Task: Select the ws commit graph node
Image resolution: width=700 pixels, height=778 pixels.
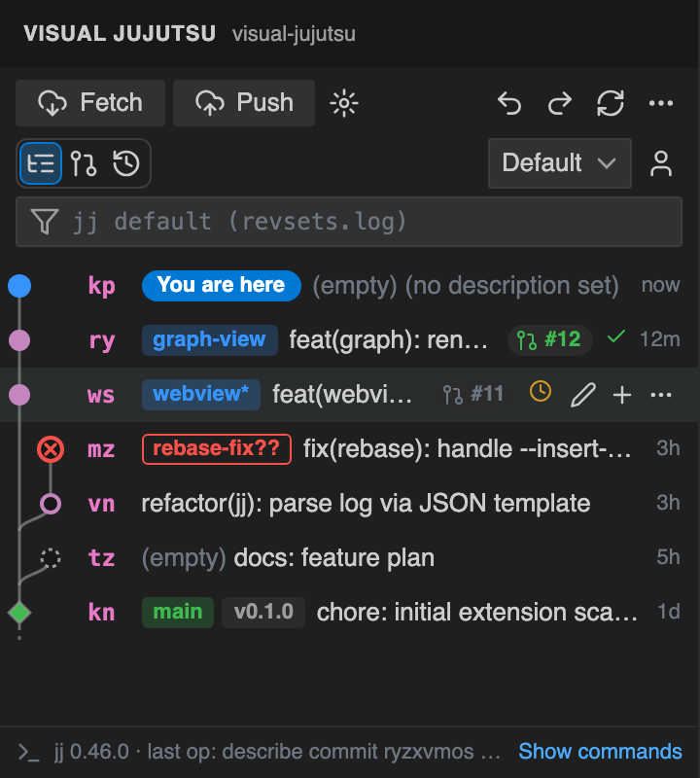Action: pos(19,395)
